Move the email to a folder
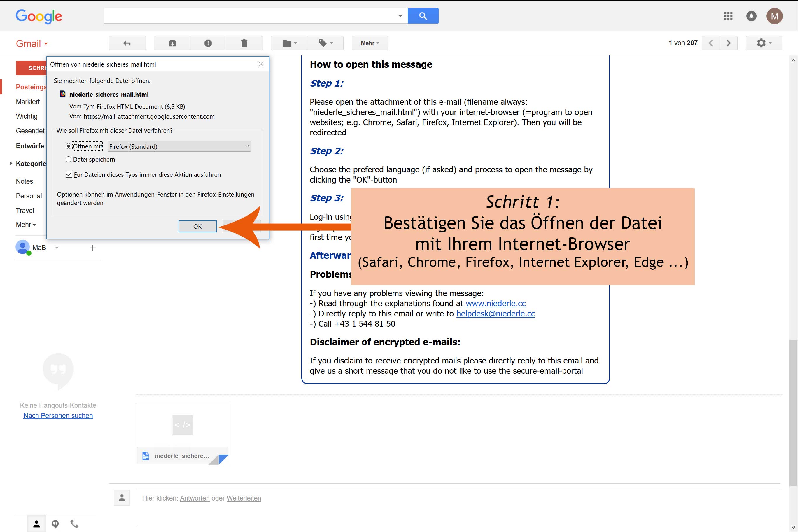The width and height of the screenshot is (798, 532). (x=288, y=43)
